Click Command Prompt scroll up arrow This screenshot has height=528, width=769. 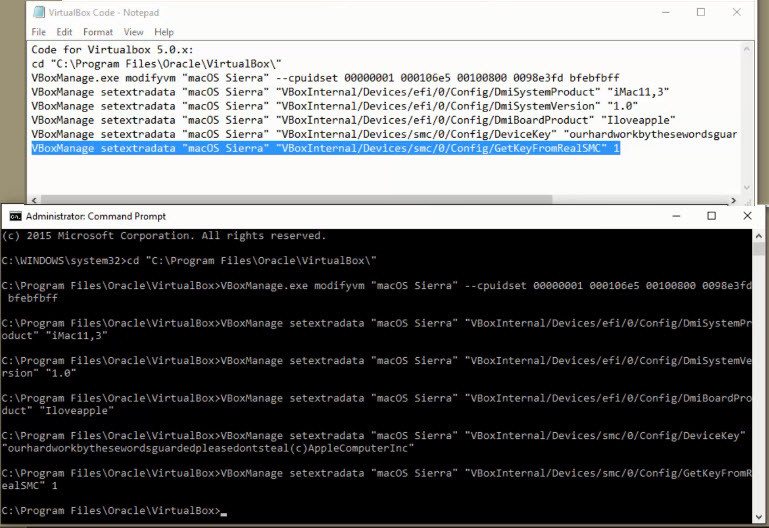(x=760, y=236)
